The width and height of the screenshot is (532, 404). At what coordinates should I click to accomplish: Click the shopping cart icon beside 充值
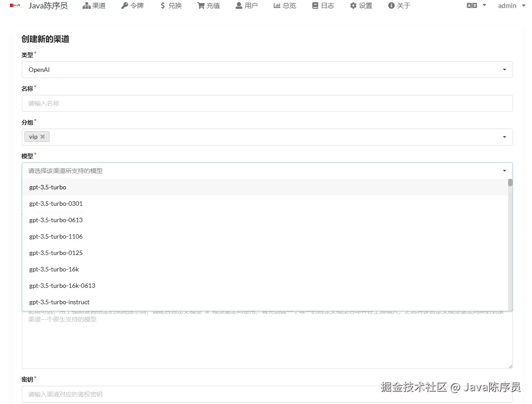pyautogui.click(x=201, y=6)
